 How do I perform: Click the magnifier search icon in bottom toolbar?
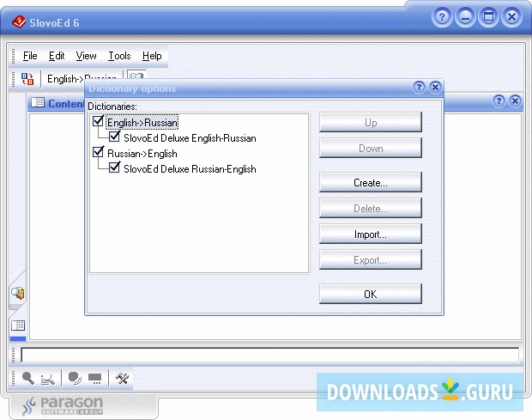pyautogui.click(x=28, y=378)
